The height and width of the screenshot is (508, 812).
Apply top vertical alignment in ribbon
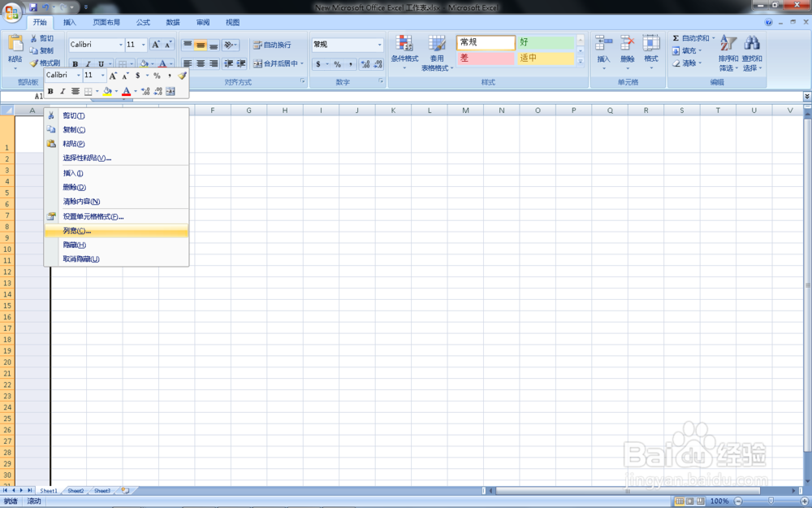coord(188,45)
